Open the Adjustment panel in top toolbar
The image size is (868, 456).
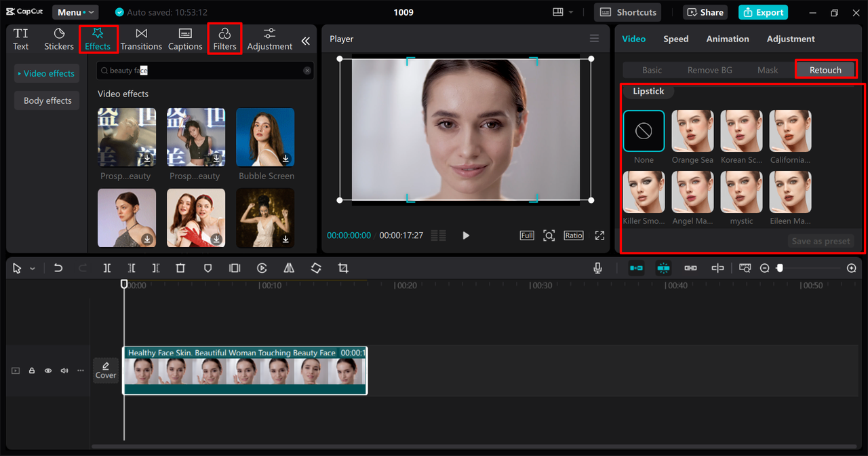270,39
